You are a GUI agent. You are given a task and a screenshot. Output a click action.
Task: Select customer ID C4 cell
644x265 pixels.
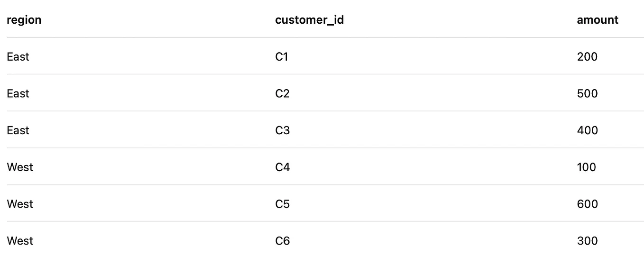click(283, 167)
